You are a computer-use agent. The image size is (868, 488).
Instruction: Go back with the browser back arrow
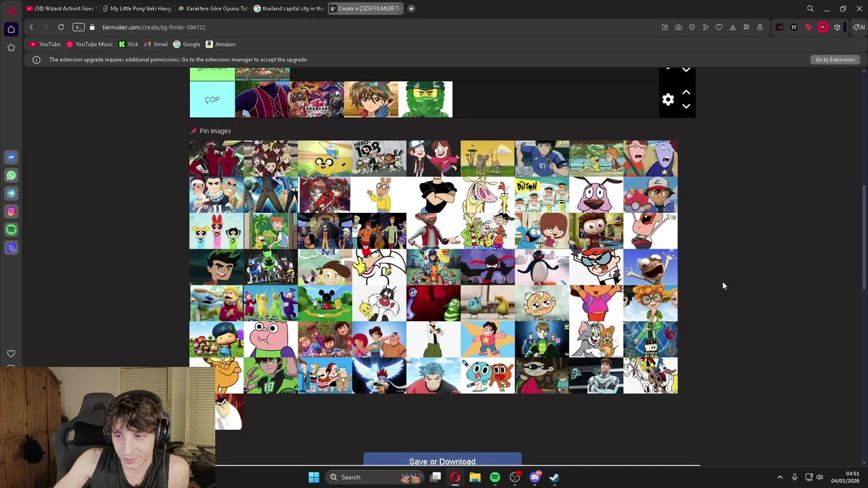coord(31,27)
